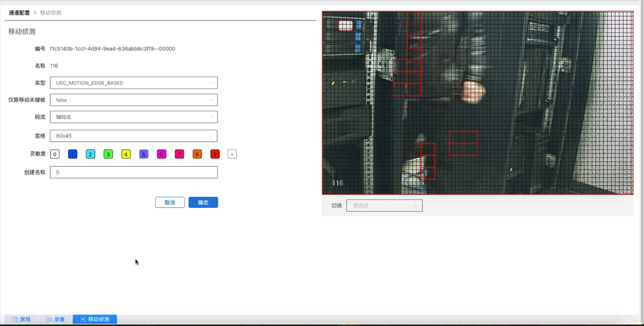This screenshot has width=644, height=326.
Task: Go to 通道配置 in the breadcrumb
Action: coord(19,13)
